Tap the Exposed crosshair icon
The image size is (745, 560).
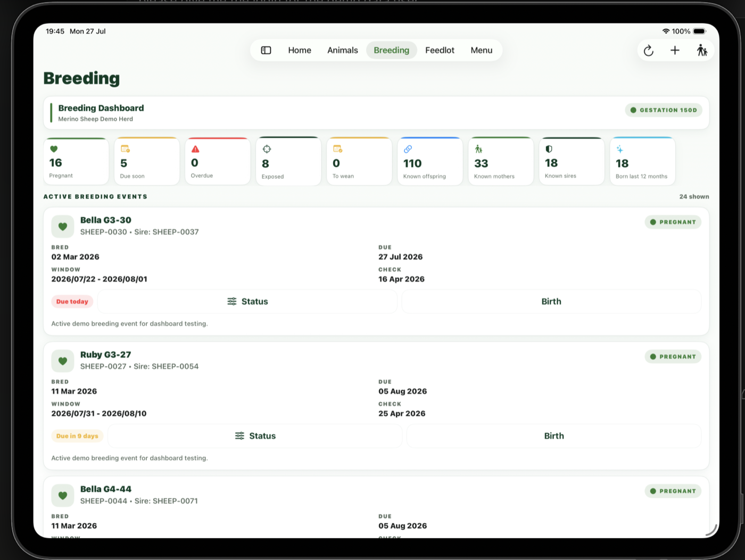[267, 149]
